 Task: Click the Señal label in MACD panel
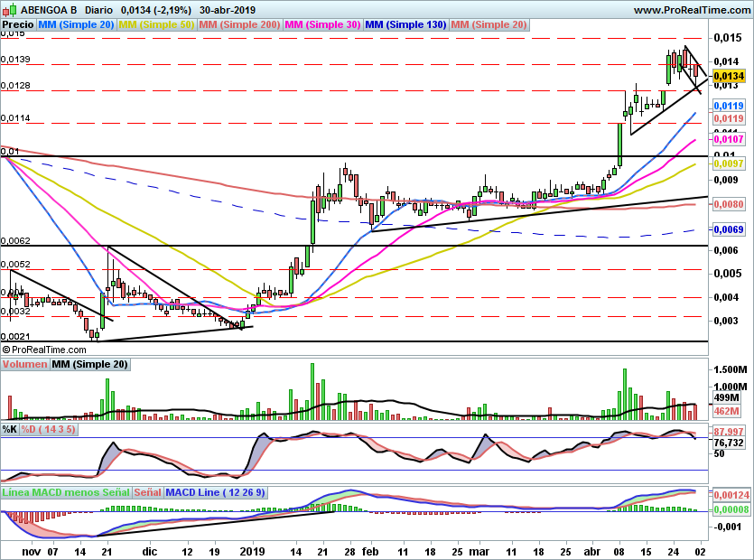147,492
